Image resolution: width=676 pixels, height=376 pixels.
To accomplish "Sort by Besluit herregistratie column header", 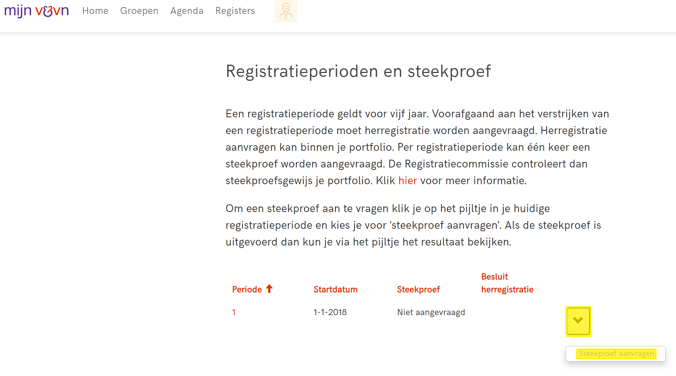I will pyautogui.click(x=507, y=283).
